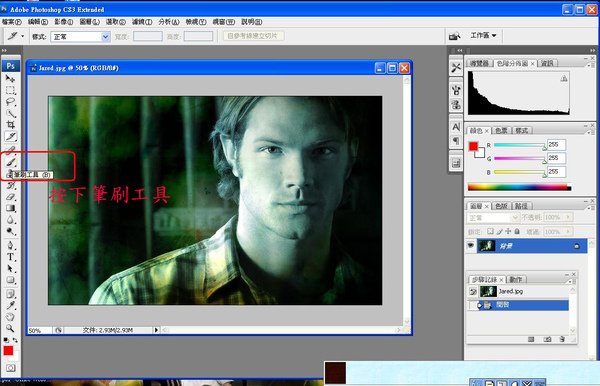Viewport: 600px width, 386px height.
Task: Select the Crop tool
Action: [x=10, y=125]
